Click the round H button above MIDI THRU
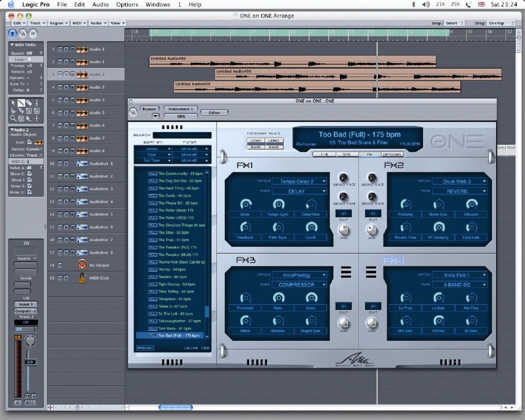Screen dimensions: 525x420 pyautogui.click(x=33, y=33)
